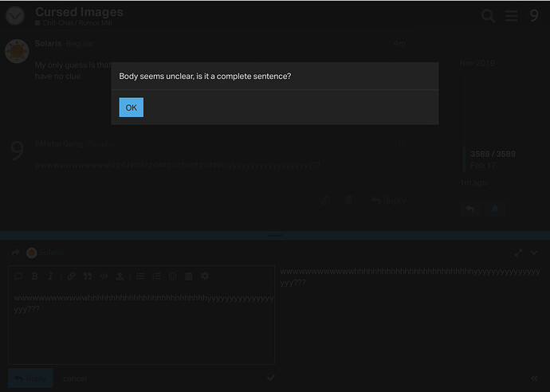Open the hamburger menu in the header
Screen dimensions: 550x392
(x=511, y=16)
